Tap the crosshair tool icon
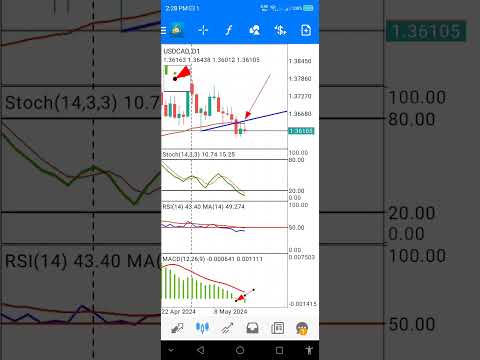Image resolution: width=480 pixels, height=360 pixels. [x=203, y=31]
